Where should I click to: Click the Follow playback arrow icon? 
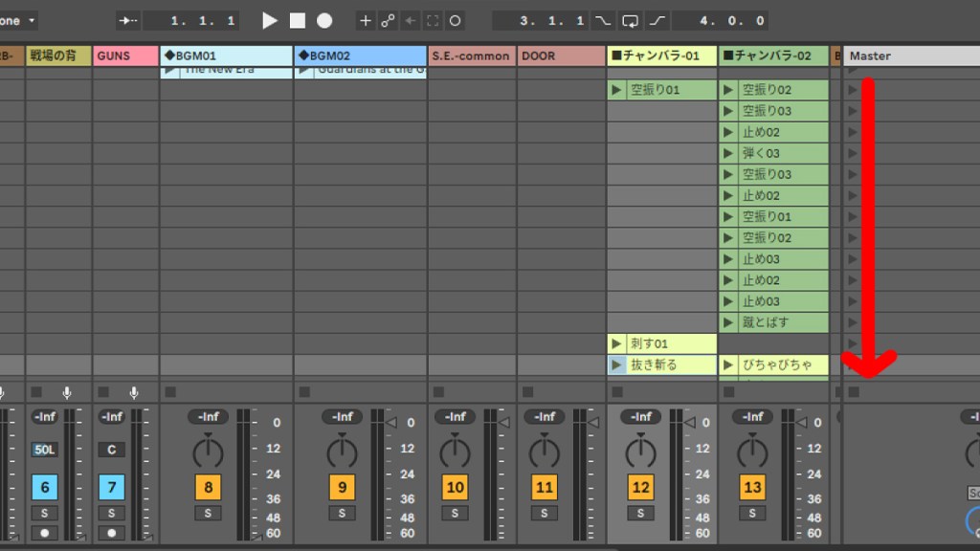[x=128, y=20]
